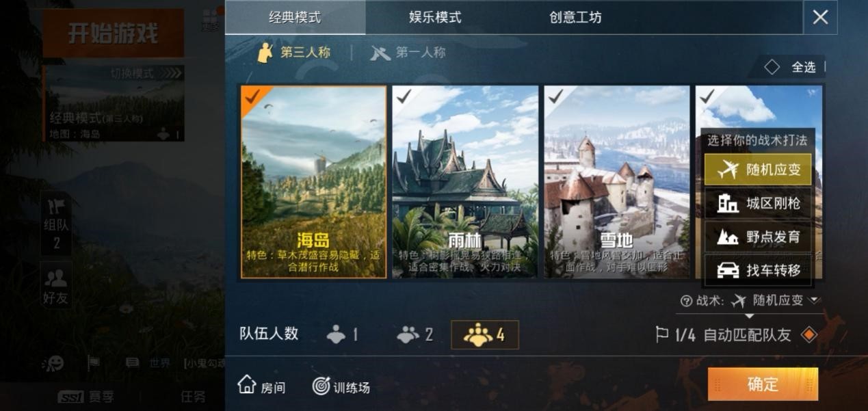Expand the 战术 随机应变 dropdown arrow
Image resolution: width=868 pixels, height=411 pixels.
point(814,300)
